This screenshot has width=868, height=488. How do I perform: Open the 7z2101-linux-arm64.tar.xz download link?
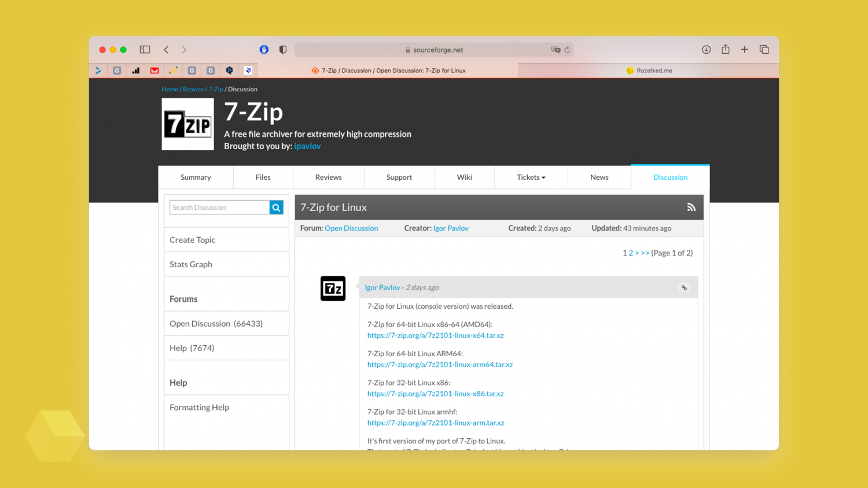pyautogui.click(x=440, y=365)
